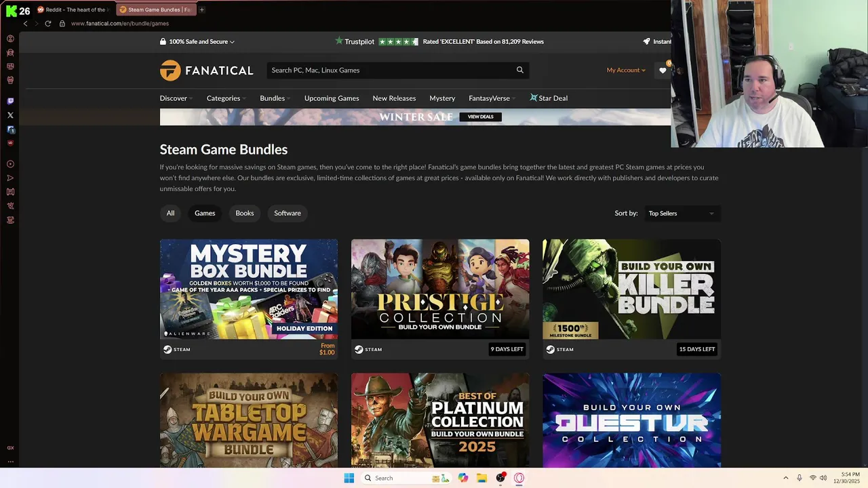This screenshot has width=868, height=488.
Task: Open New Releases nav item
Action: point(394,98)
